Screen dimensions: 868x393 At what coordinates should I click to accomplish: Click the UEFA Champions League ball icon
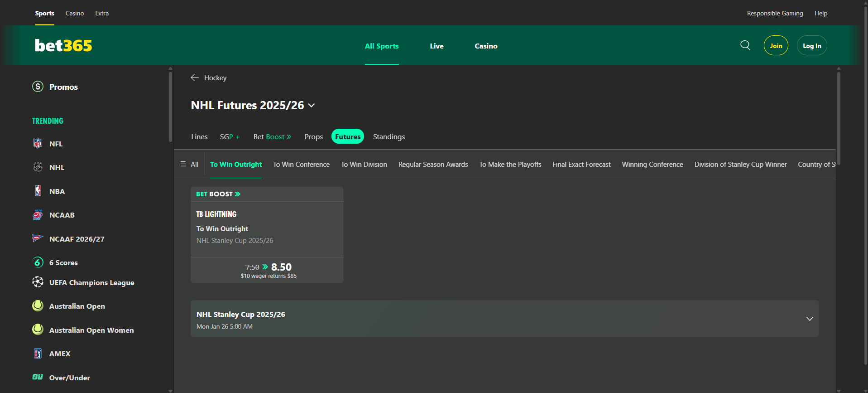38,282
